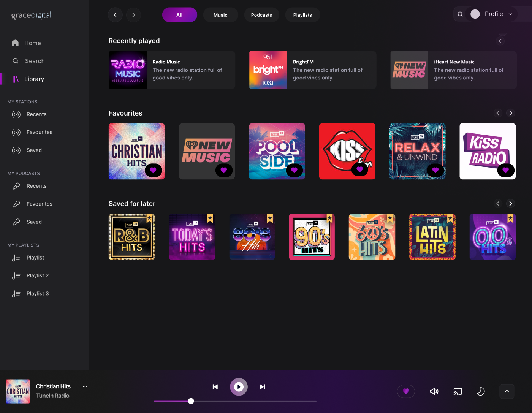Open the Radio Music recently played card
Image resolution: width=532 pixels, height=413 pixels.
[x=172, y=70]
